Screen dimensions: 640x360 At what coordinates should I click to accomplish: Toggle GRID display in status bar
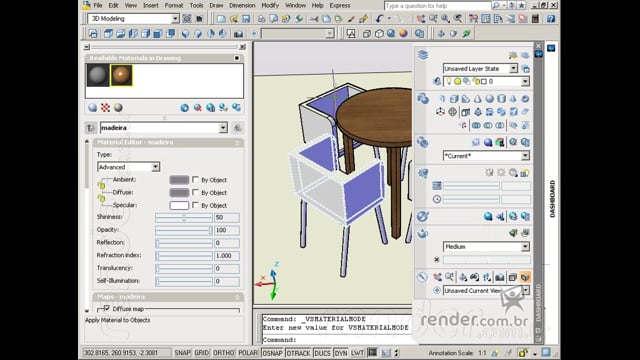tap(202, 353)
